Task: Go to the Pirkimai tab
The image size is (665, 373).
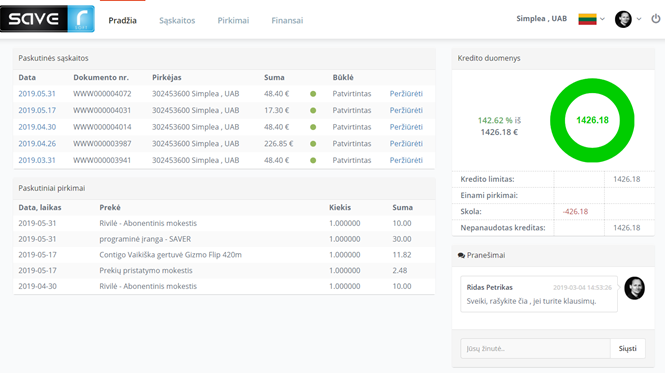Action: 233,20
